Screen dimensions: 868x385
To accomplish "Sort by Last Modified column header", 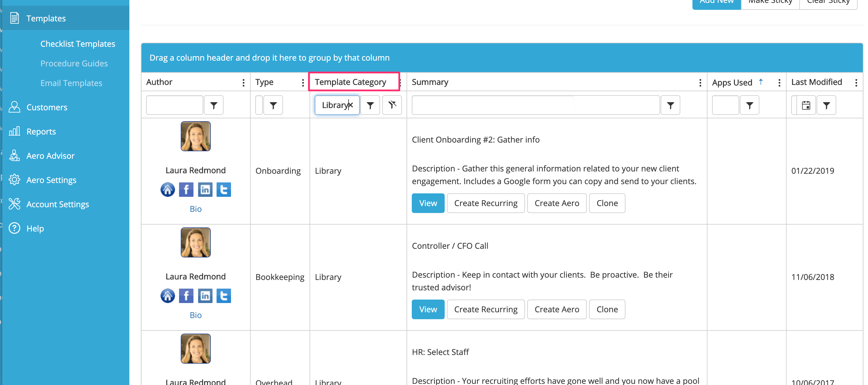I will (816, 82).
